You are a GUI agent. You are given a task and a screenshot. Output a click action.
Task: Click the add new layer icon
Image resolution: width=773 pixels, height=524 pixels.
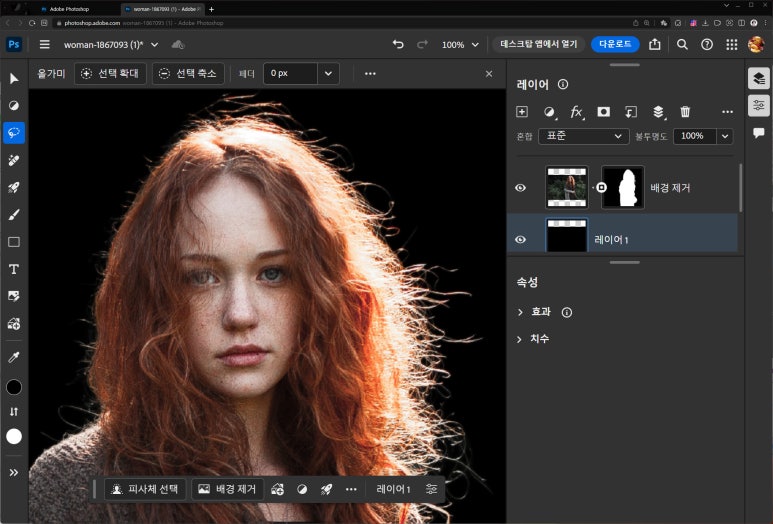tap(522, 112)
